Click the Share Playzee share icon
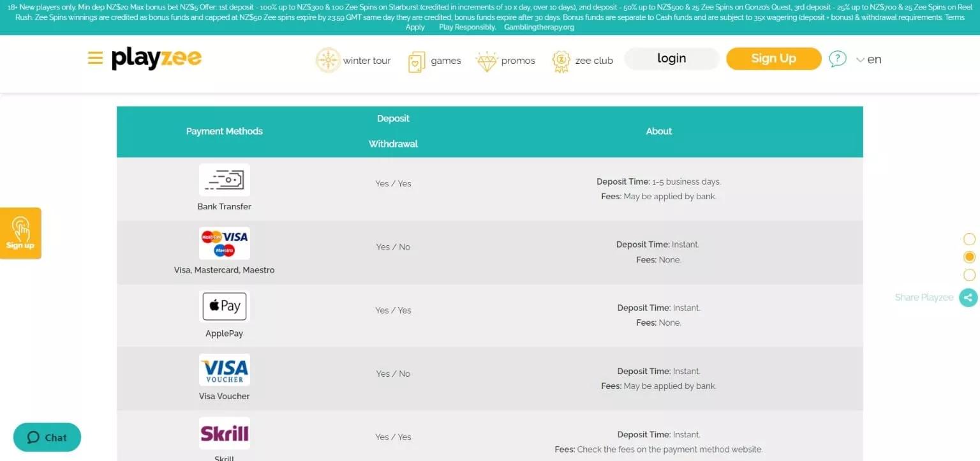This screenshot has height=461, width=980. click(968, 298)
